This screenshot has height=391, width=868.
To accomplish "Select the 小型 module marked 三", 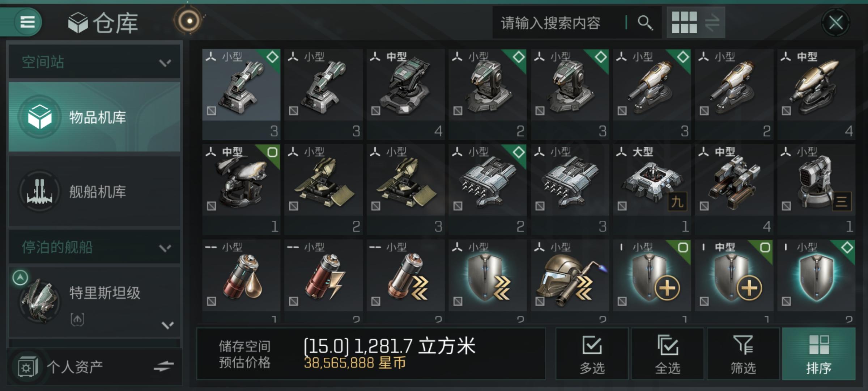I will [x=816, y=189].
